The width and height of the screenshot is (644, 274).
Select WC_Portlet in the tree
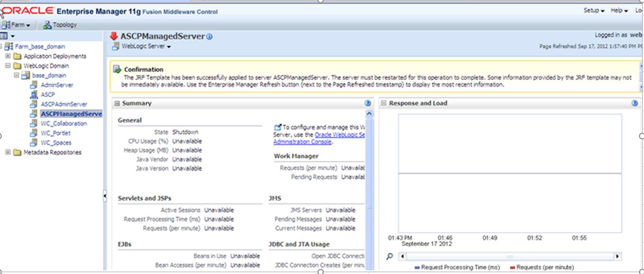coord(55,133)
